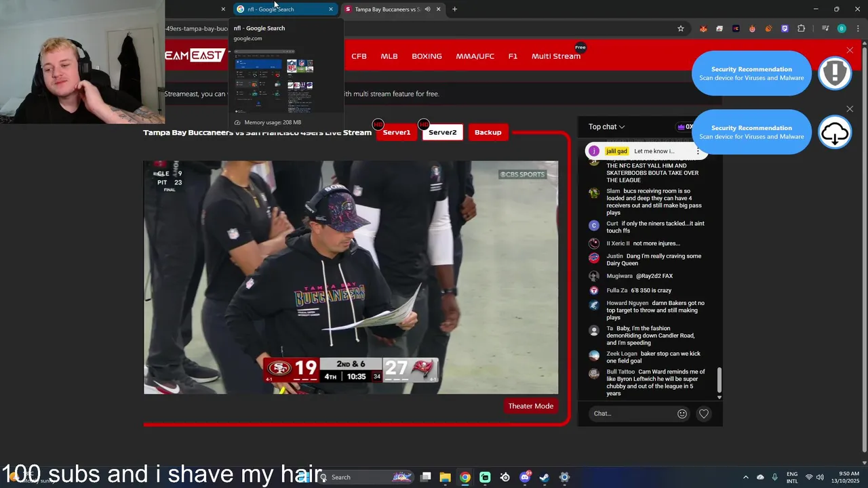Screen dimensions: 868x488
Task: Close the lower Security Recommendation popup
Action: point(850,108)
